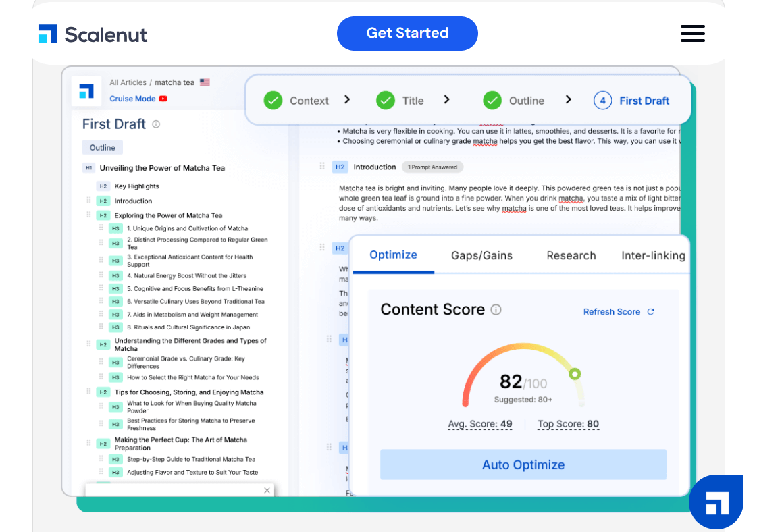The image size is (757, 532).
Task: Select How to Select the Right Matcha item
Action: point(193,377)
